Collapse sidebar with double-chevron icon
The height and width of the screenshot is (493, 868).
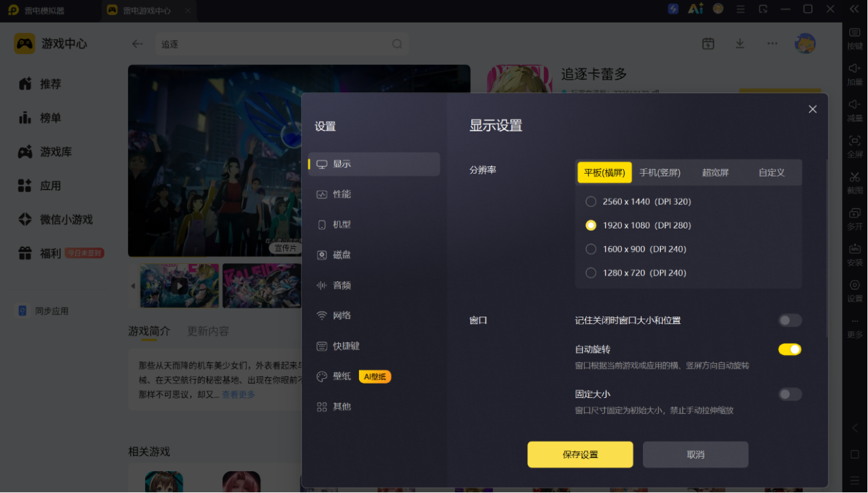click(854, 9)
